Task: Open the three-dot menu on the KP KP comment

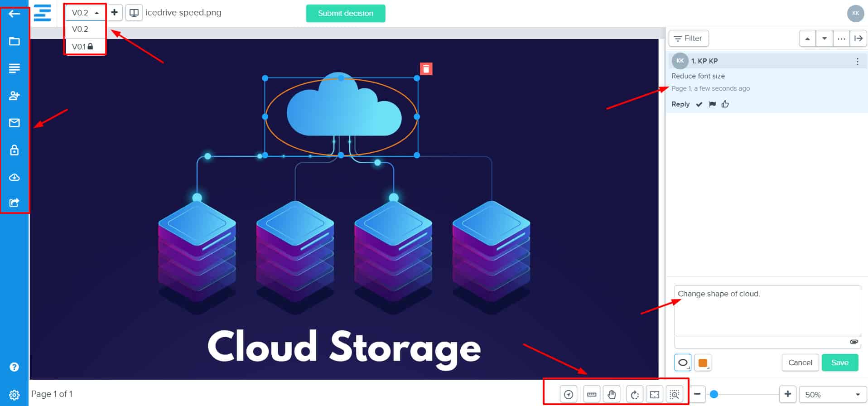Action: point(857,62)
